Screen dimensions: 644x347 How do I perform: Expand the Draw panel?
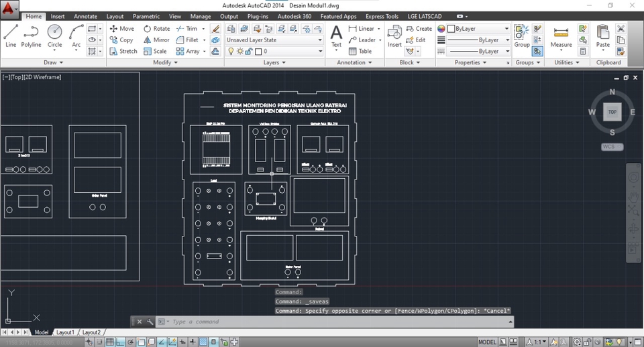(53, 62)
